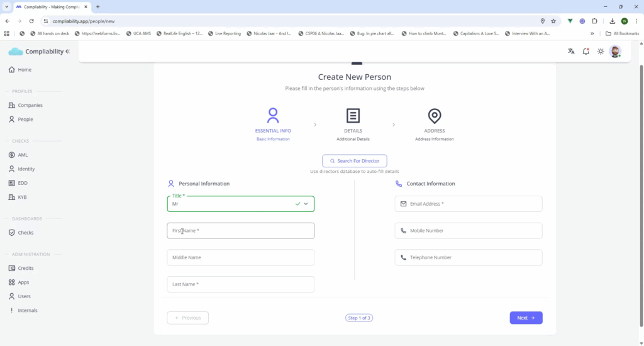Viewport: 644px width, 346px height.
Task: Collapse the Compliability sidebar with chevrons
Action: pos(68,52)
